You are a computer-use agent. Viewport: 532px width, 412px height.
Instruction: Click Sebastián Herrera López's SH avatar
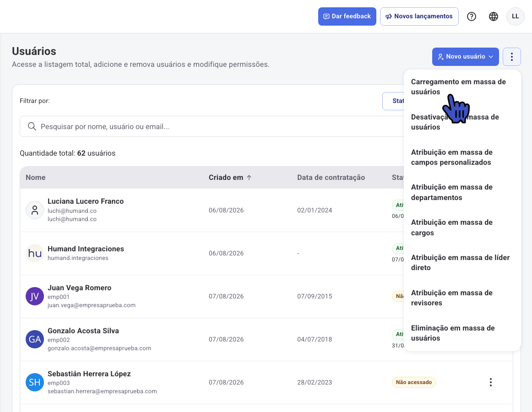[35, 383]
